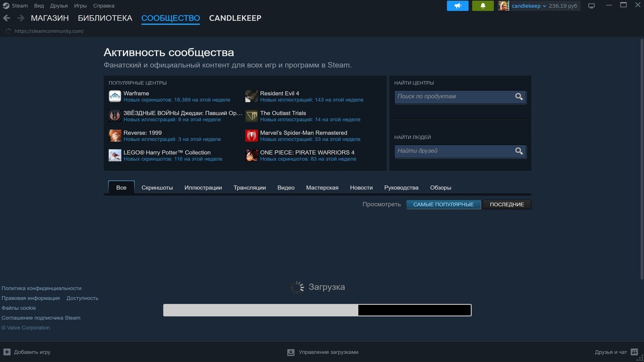The image size is (644, 362).
Task: Switch to the Скриншоты tab
Action: click(157, 187)
